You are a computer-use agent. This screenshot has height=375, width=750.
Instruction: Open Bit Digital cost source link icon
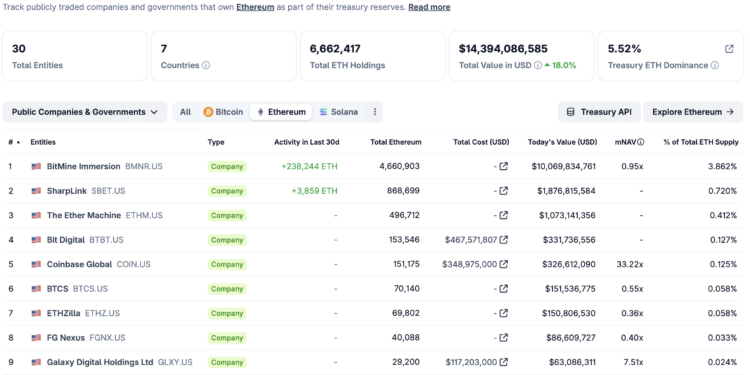[x=503, y=240]
